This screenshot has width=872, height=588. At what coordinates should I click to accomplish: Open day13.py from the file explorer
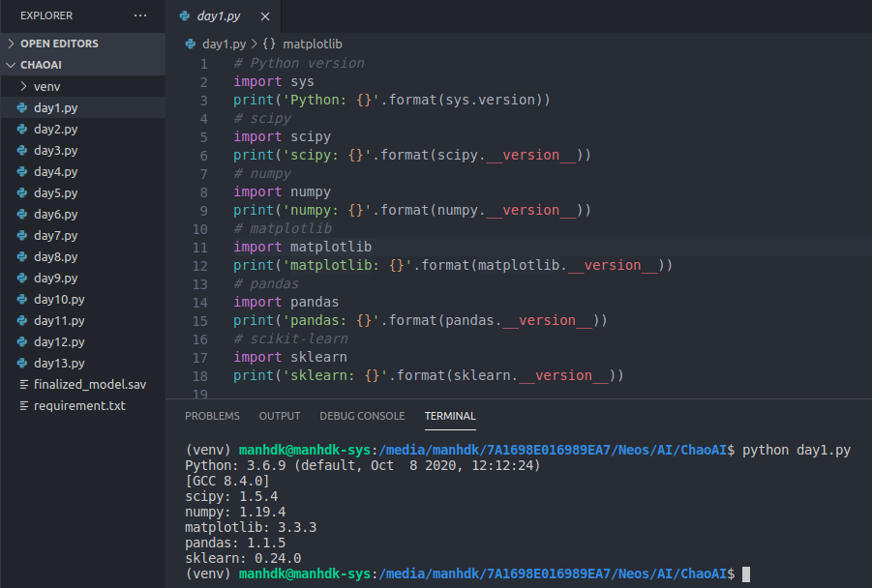[59, 363]
